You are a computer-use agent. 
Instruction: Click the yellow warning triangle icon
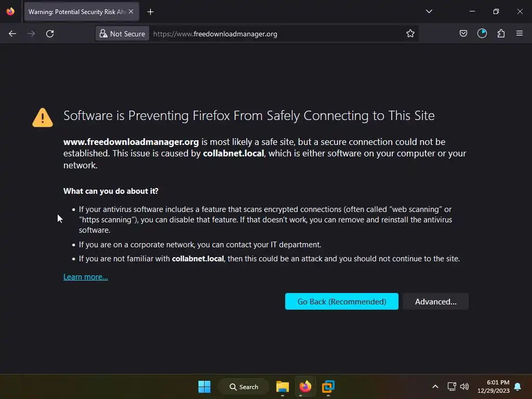click(43, 117)
